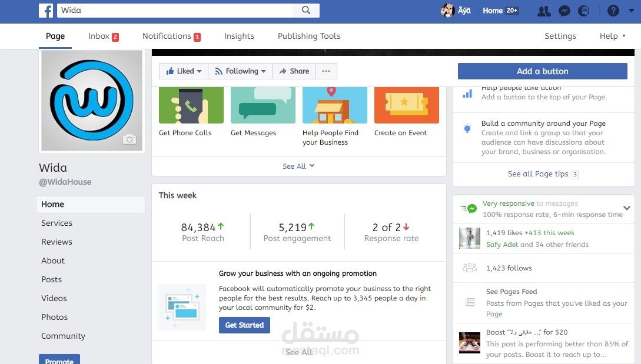Click the 84,384 Post Reach stat
Image resolution: width=641 pixels, height=364 pixels.
click(202, 232)
